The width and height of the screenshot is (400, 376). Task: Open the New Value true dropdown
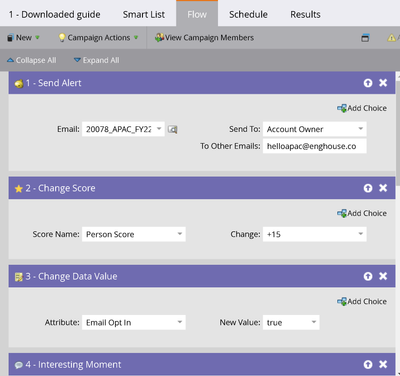291,323
